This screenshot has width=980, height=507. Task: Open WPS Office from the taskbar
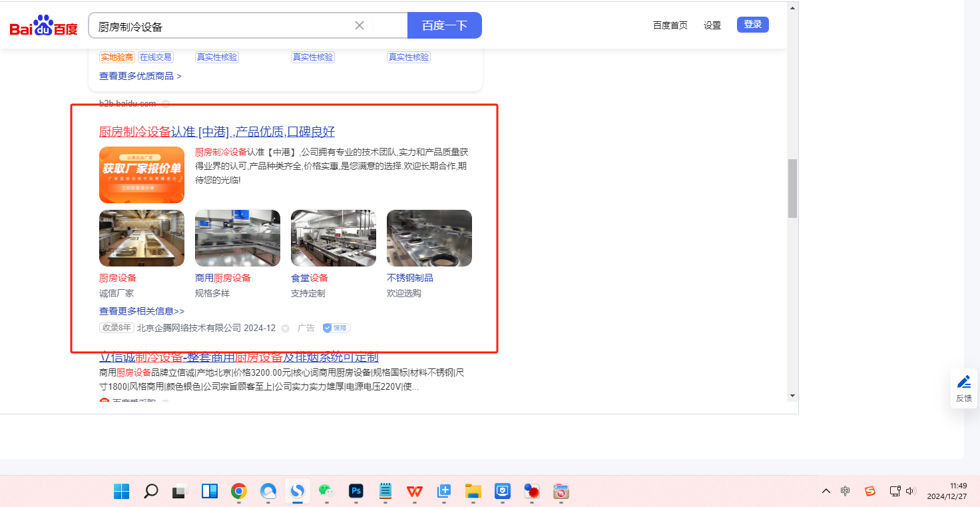[415, 492]
